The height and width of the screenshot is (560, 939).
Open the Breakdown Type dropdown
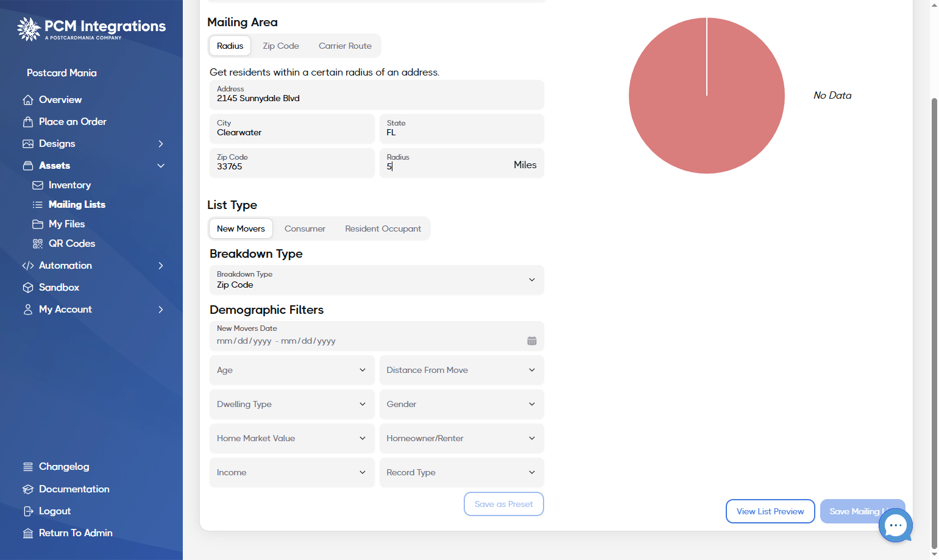tap(377, 280)
